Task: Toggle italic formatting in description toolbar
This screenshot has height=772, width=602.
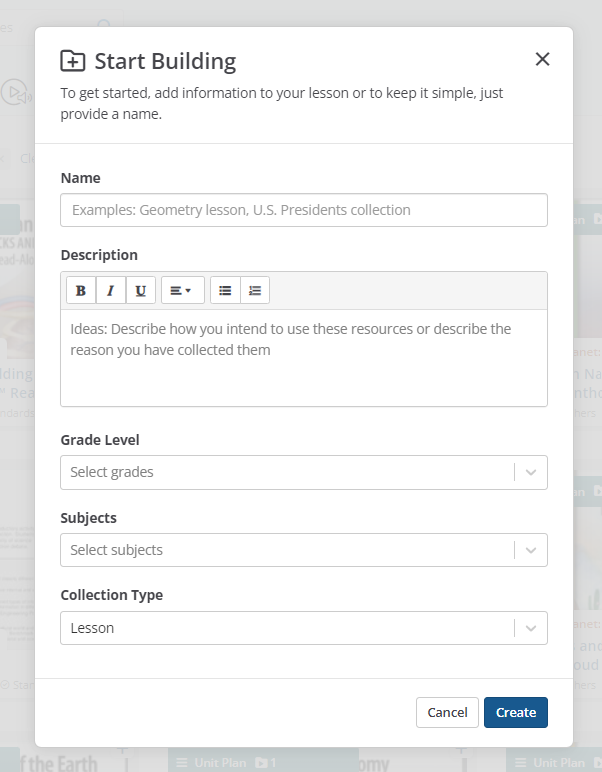Action: click(x=111, y=291)
